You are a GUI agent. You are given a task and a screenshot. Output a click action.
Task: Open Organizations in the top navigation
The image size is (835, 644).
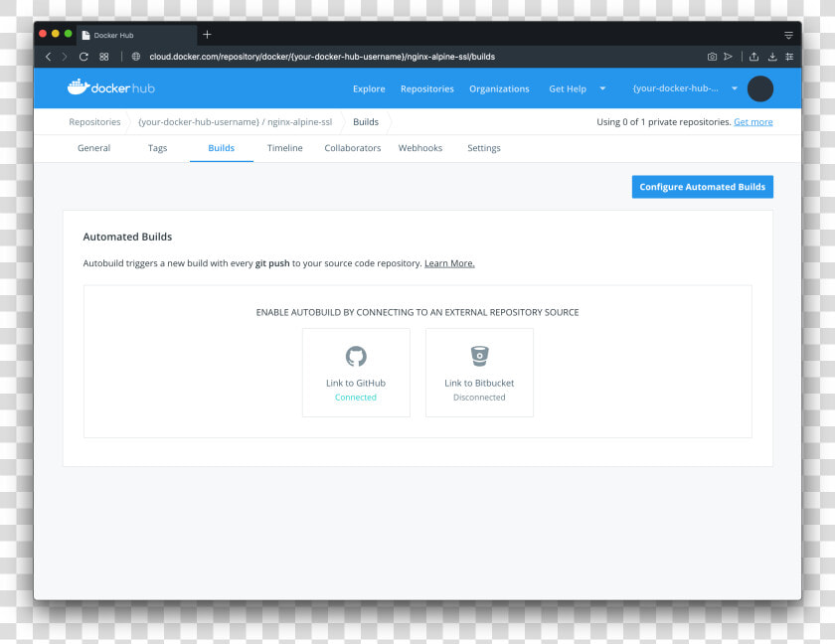(499, 88)
